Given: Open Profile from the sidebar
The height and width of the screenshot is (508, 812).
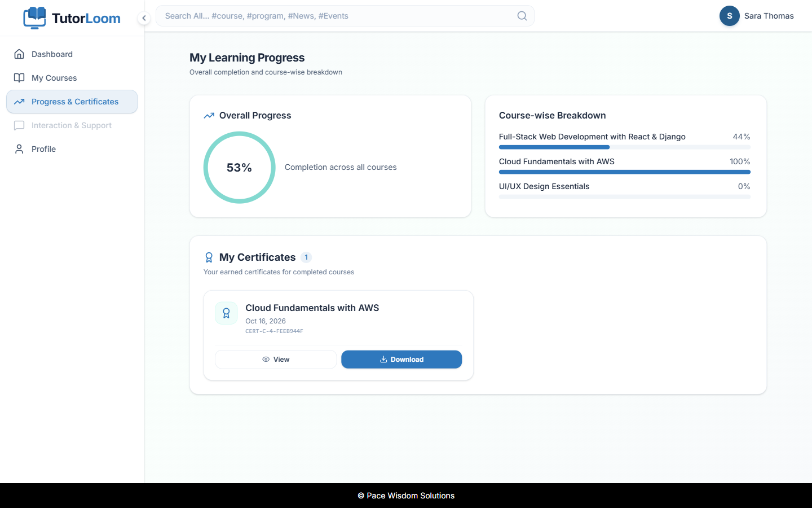Looking at the screenshot, I should tap(72, 149).
